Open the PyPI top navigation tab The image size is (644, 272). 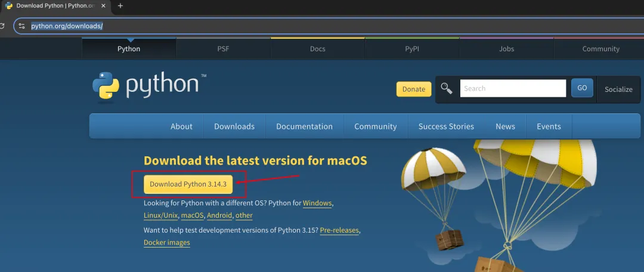click(x=412, y=48)
